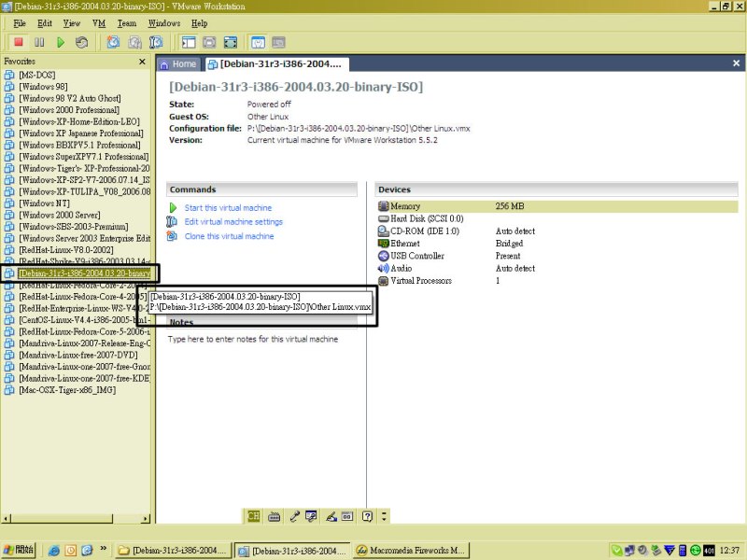This screenshot has width=747, height=560.
Task: Select [Windows 2000 Professional] favorite
Action: 69,109
